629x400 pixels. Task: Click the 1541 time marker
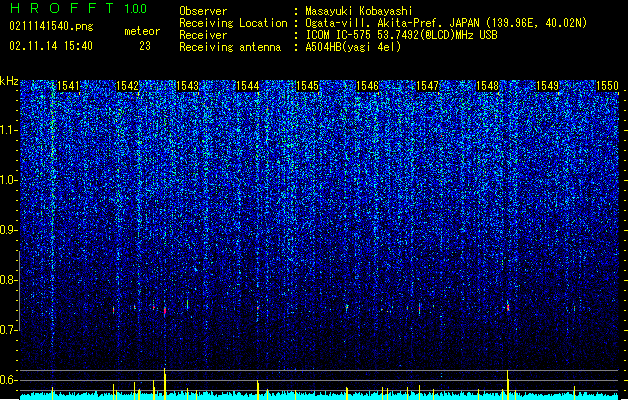point(68,86)
